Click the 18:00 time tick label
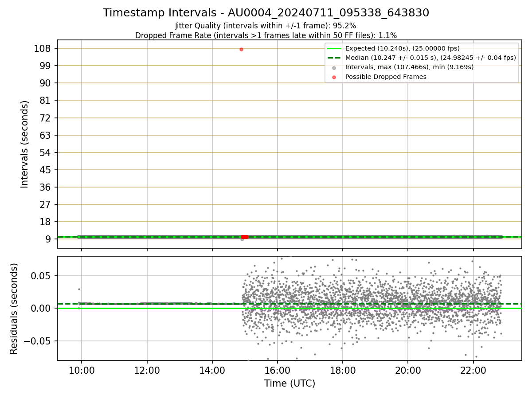The width and height of the screenshot is (532, 399). (x=343, y=371)
